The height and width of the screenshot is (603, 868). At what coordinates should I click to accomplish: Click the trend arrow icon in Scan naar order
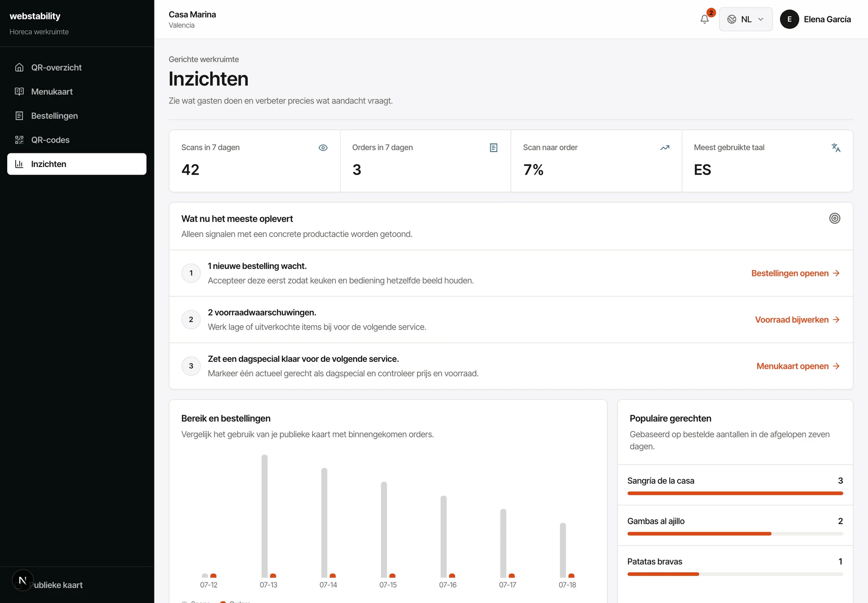pyautogui.click(x=665, y=147)
